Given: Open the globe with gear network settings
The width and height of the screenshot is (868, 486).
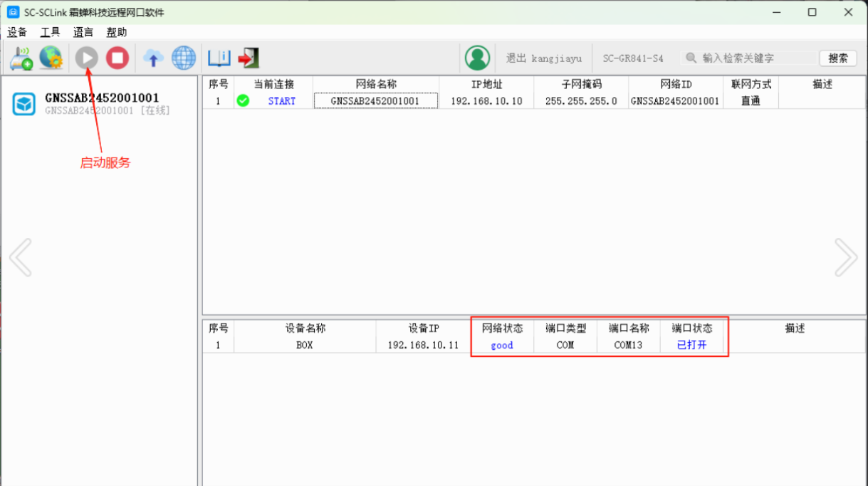Looking at the screenshot, I should [x=51, y=58].
